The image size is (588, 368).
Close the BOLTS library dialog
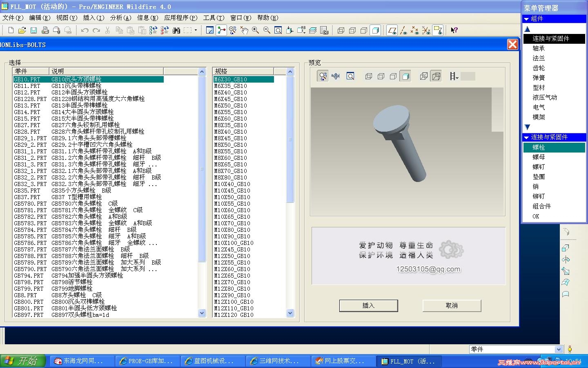(x=512, y=45)
